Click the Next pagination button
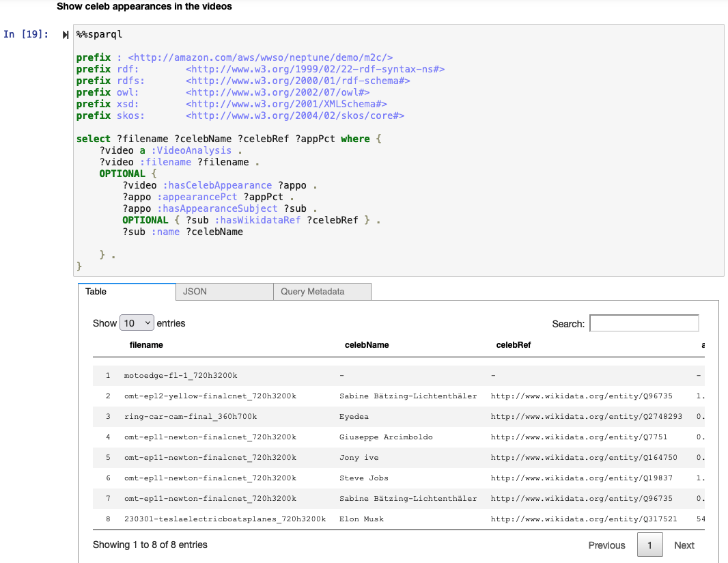Image resolution: width=728 pixels, height=563 pixels. tap(684, 545)
